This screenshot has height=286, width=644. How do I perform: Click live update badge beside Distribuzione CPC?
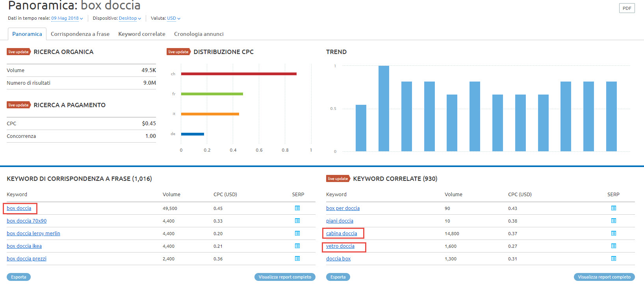coord(178,52)
